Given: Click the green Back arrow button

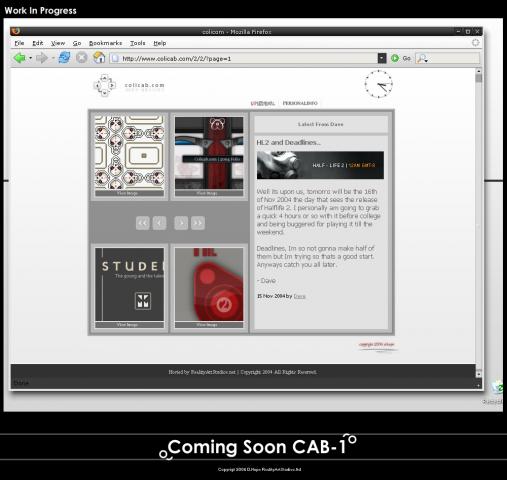Looking at the screenshot, I should tap(19, 58).
